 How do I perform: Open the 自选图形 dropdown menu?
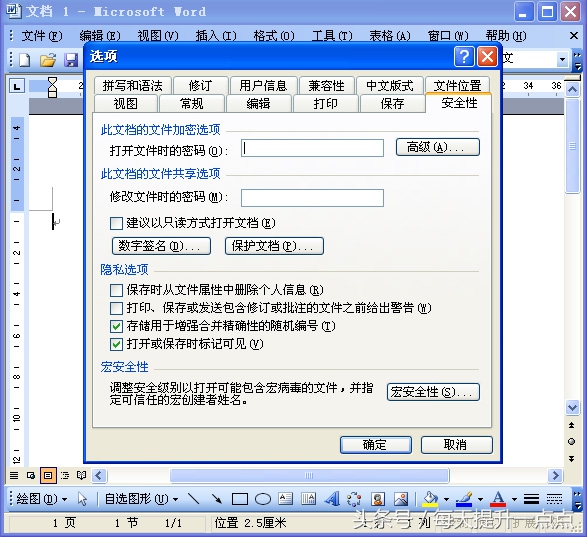point(141,499)
